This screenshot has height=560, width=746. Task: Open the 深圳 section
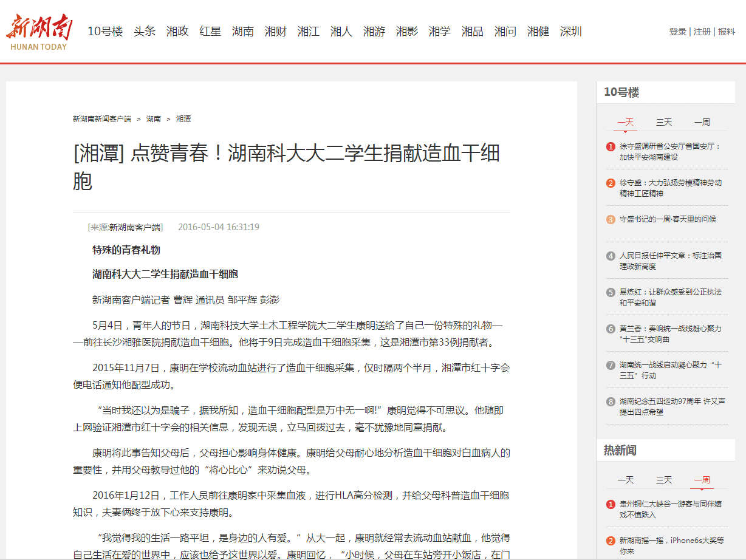point(571,32)
